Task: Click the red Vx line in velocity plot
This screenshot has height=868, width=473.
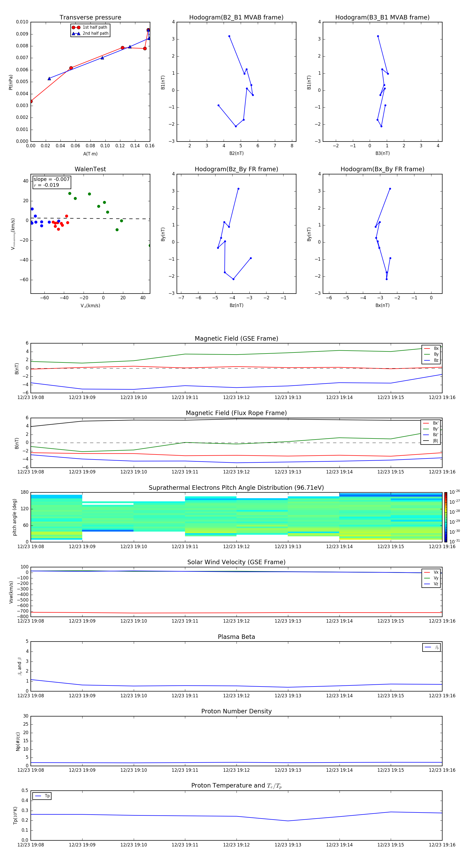Action: point(236,613)
